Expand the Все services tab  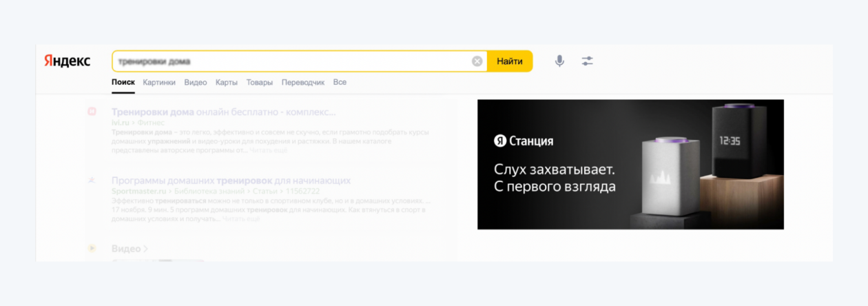coord(340,82)
